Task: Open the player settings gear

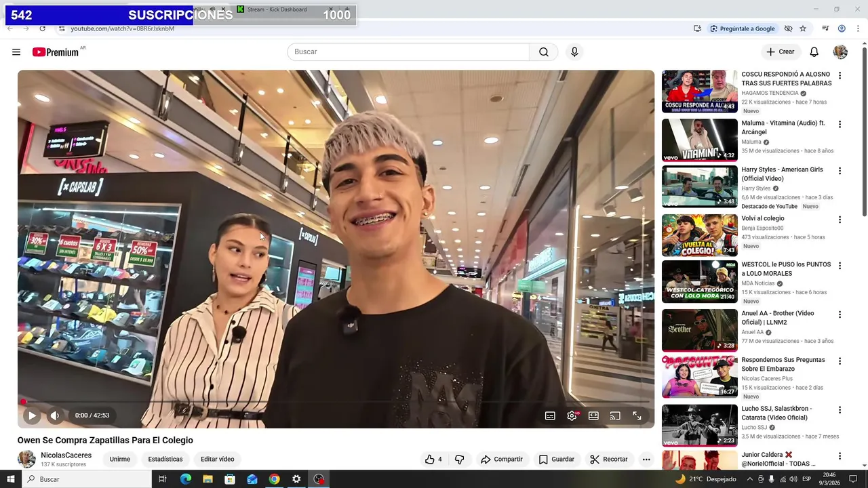Action: [572, 416]
